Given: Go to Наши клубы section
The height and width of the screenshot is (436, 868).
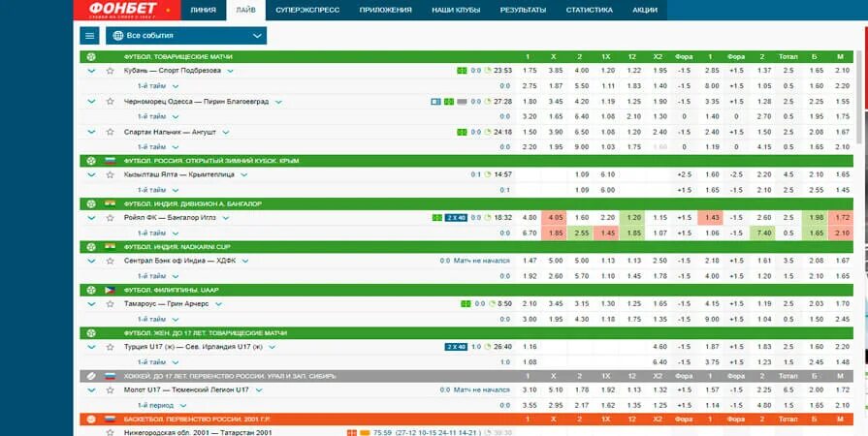Looking at the screenshot, I should pos(456,10).
